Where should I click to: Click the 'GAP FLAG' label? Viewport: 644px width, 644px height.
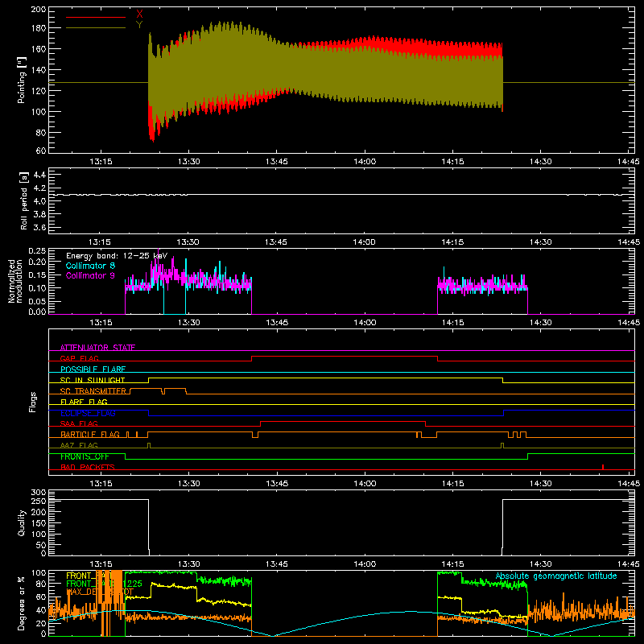[79, 358]
